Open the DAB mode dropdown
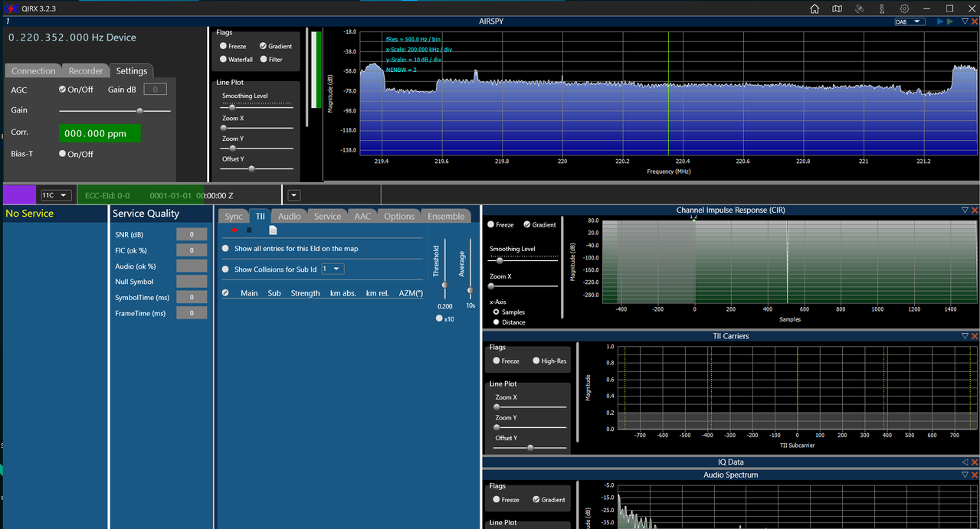Image resolution: width=980 pixels, height=529 pixels. (910, 21)
